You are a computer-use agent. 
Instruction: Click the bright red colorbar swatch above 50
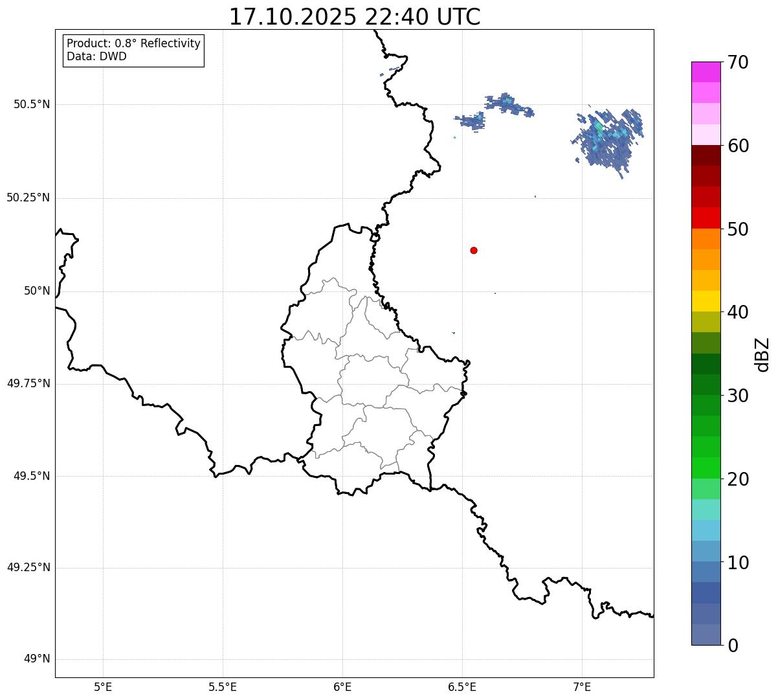pyautogui.click(x=706, y=218)
